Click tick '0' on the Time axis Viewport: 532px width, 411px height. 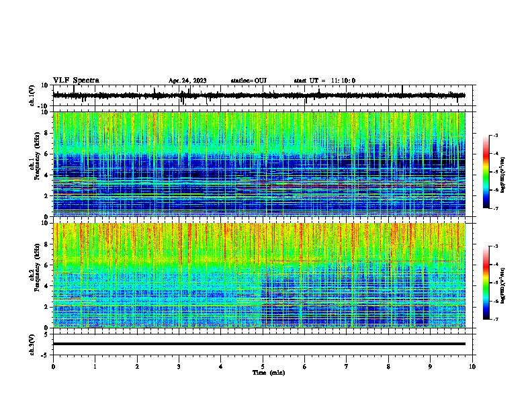[x=53, y=367]
